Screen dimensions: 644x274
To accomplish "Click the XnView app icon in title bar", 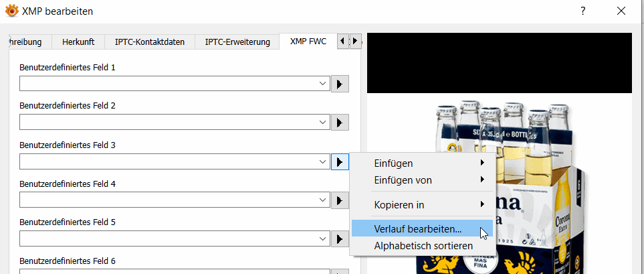I will tap(11, 11).
